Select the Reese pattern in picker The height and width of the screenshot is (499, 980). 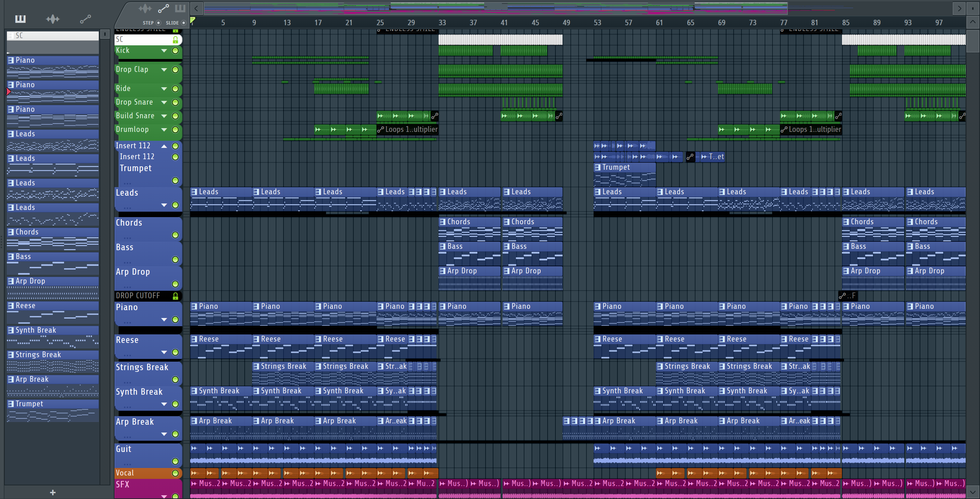pyautogui.click(x=53, y=313)
